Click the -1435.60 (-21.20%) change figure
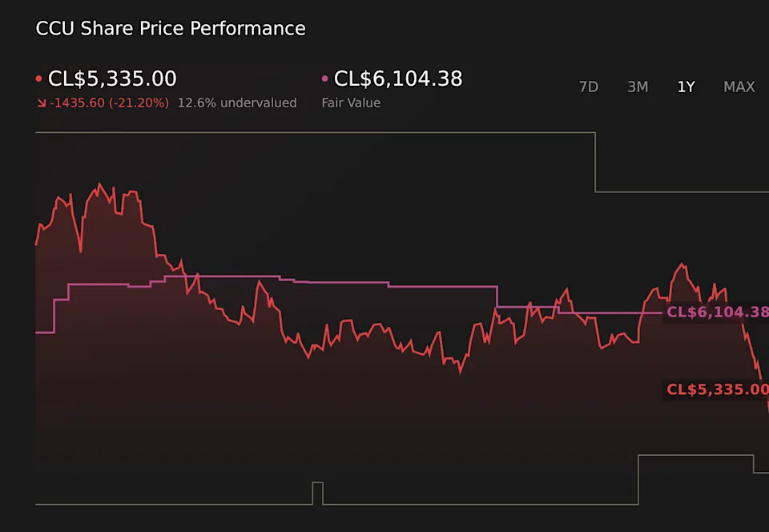Image resolution: width=769 pixels, height=532 pixels. [x=109, y=103]
